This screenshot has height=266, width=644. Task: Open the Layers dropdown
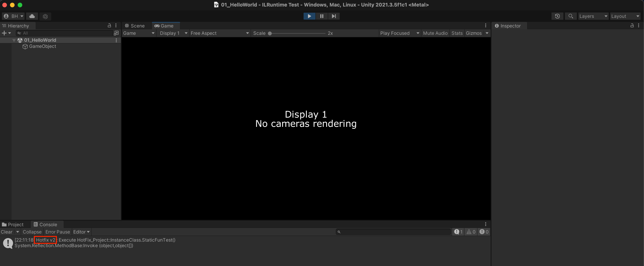click(593, 16)
